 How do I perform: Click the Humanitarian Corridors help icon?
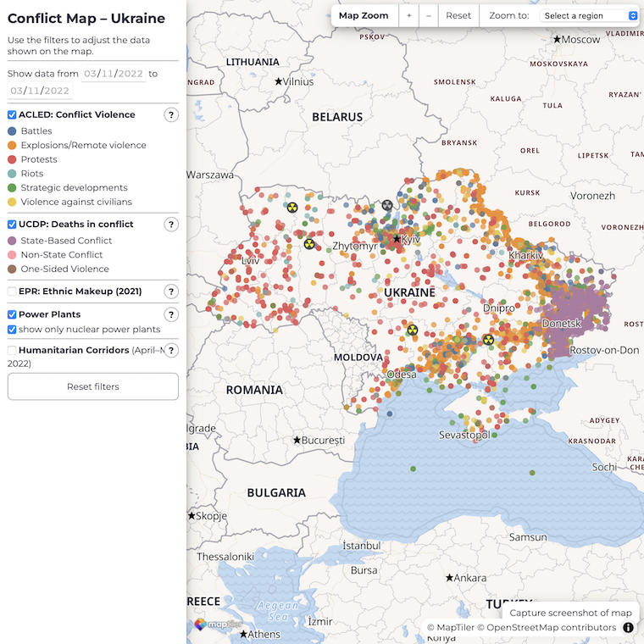pos(171,350)
